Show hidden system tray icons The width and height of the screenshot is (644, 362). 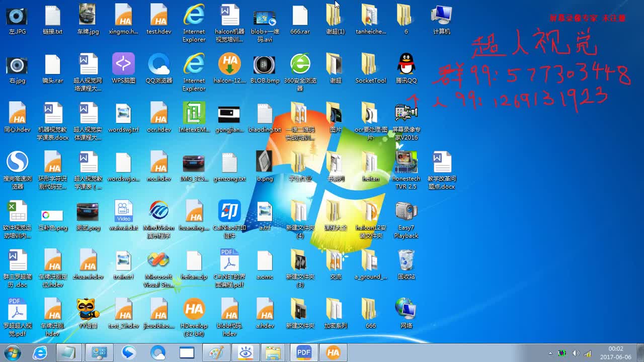pos(550,353)
